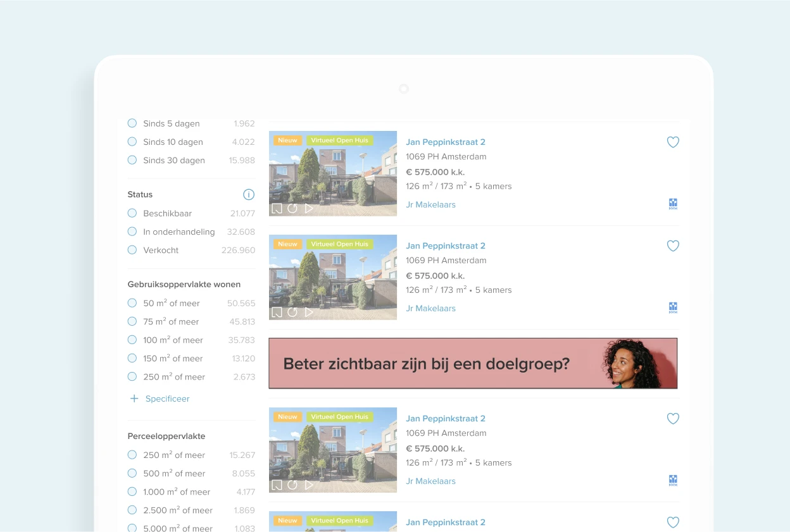Viewport: 790px width, 532px height.
Task: Click heart icon on second Jan Peppinkstraat listing
Action: [x=673, y=246]
